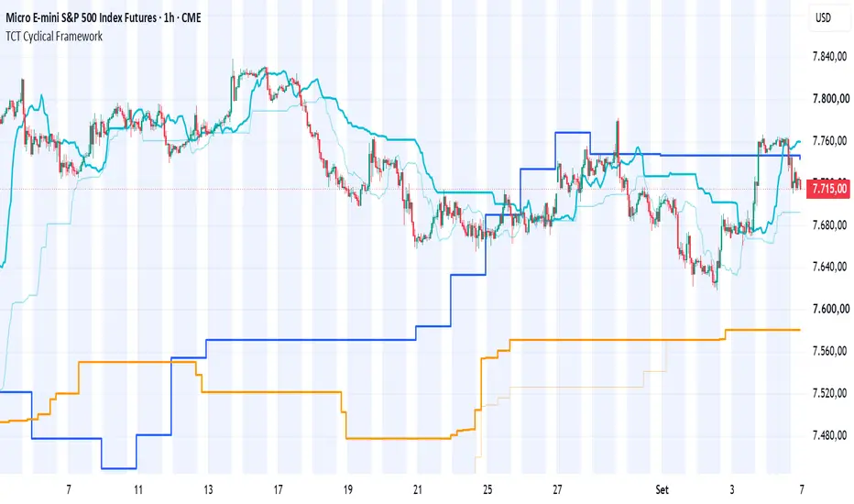Click date 21 on the time axis
Image resolution: width=854 pixels, height=504 pixels.
point(418,490)
